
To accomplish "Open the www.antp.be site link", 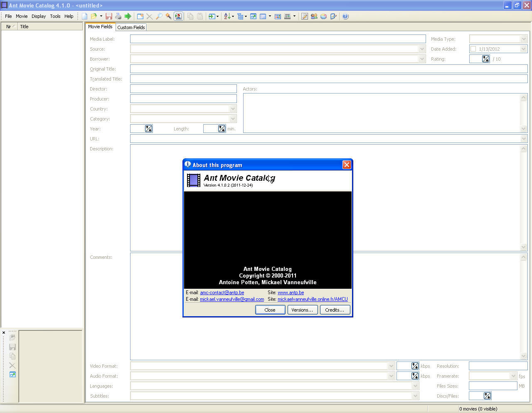I will tap(291, 293).
